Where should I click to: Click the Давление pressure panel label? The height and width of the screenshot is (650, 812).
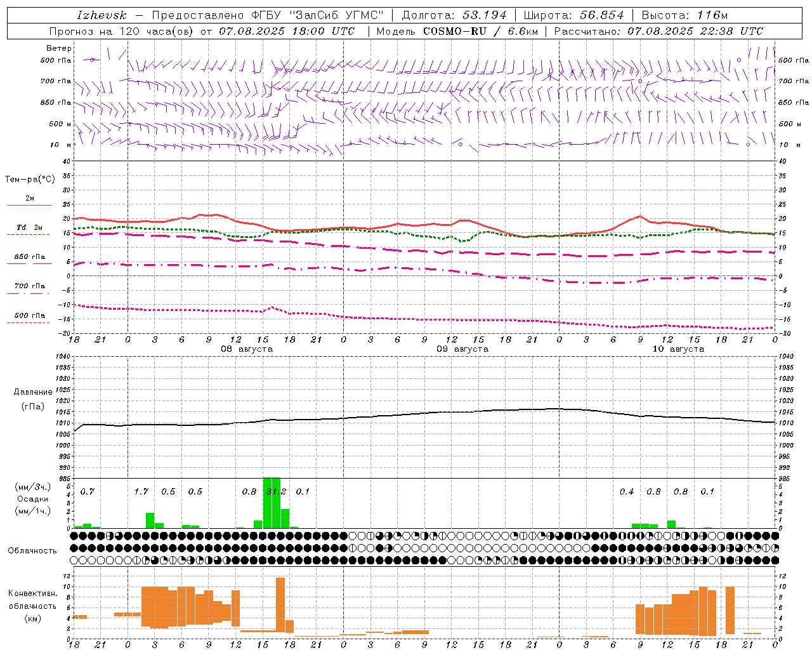pyautogui.click(x=32, y=392)
